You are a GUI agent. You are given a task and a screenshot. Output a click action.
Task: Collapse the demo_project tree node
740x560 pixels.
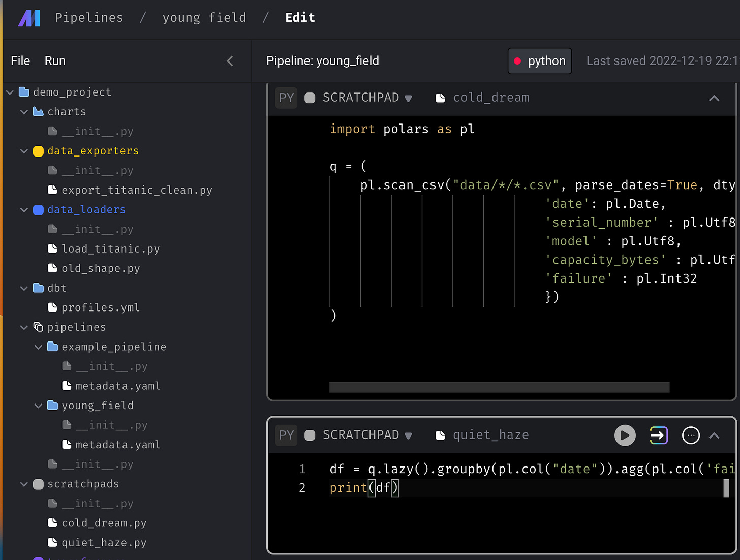(10, 92)
